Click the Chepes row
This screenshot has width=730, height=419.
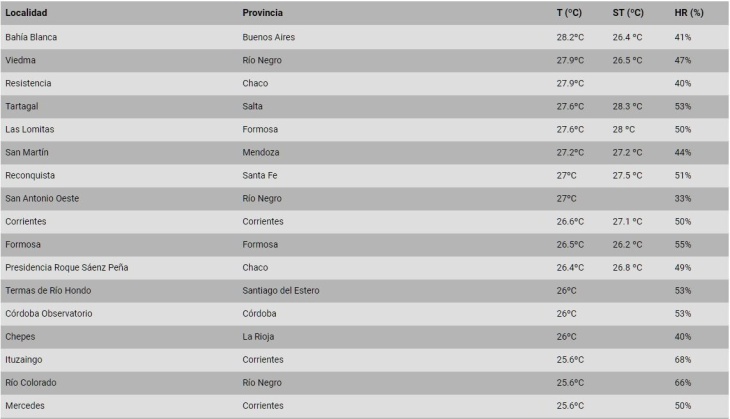point(365,337)
